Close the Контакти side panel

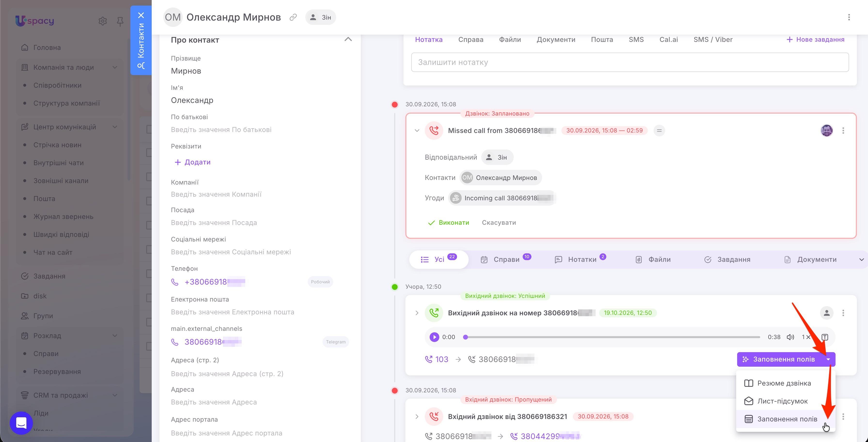pyautogui.click(x=141, y=15)
